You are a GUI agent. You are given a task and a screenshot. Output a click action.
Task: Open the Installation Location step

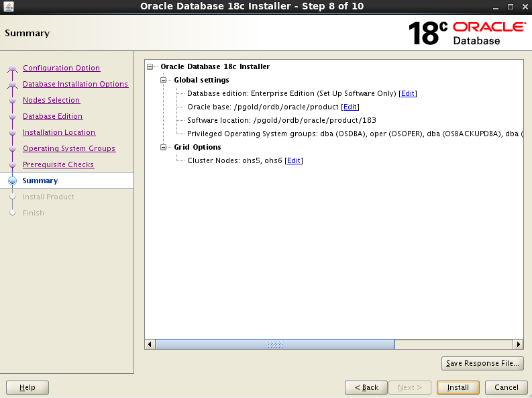59,132
